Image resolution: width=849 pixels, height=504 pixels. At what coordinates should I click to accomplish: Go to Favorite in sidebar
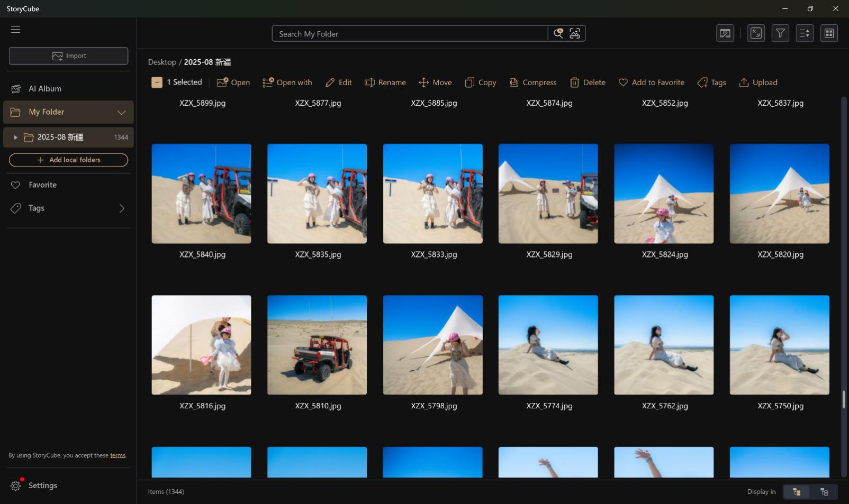pos(42,185)
